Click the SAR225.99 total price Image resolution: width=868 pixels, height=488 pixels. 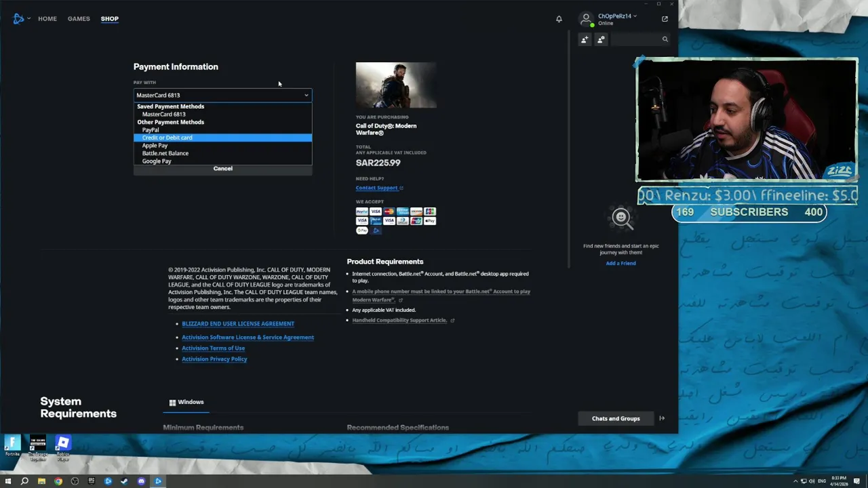click(378, 163)
